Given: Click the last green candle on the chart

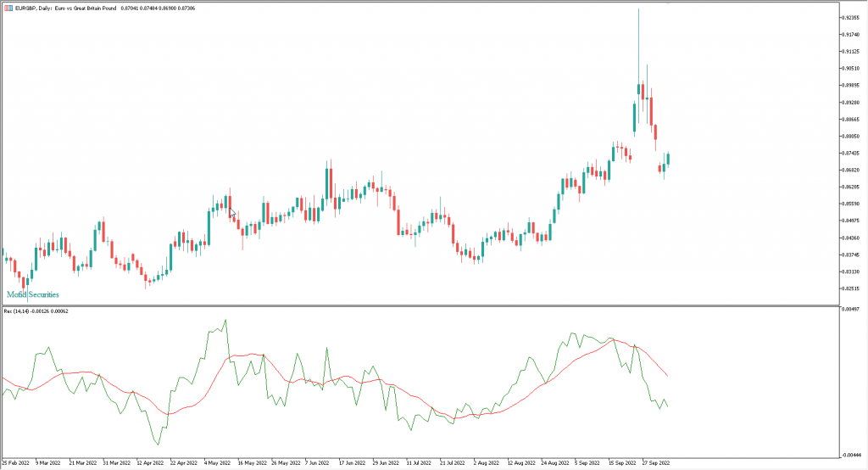Looking at the screenshot, I should click(x=667, y=159).
